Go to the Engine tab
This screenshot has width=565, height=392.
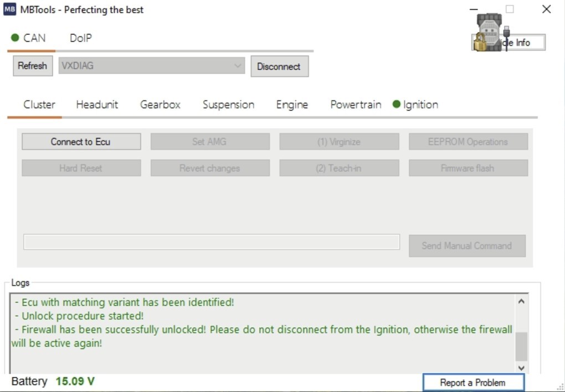point(292,105)
